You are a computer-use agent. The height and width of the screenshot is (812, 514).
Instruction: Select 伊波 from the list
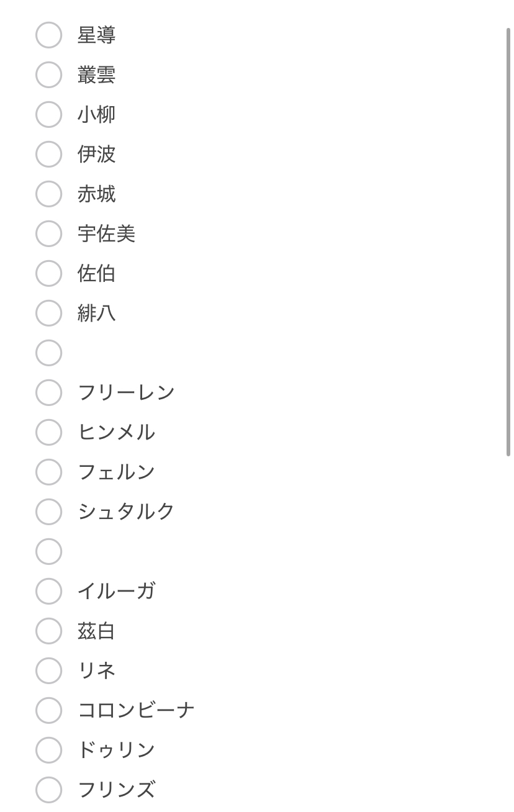tap(48, 154)
